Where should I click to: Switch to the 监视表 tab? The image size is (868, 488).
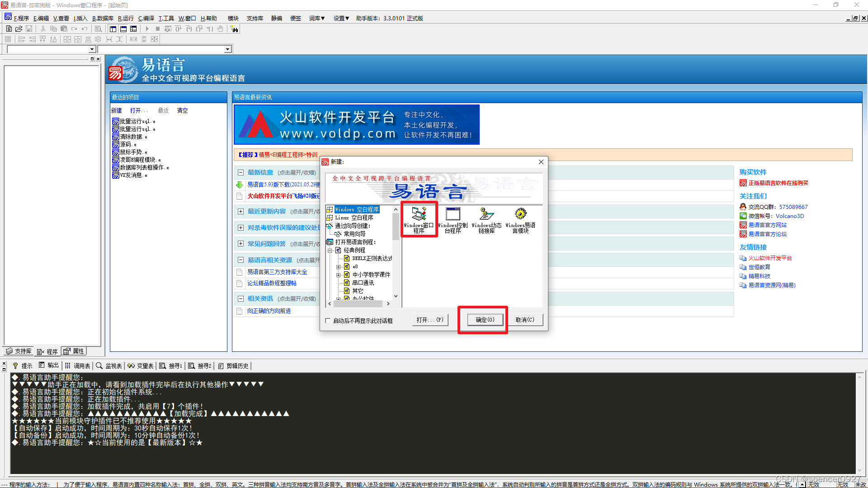(x=109, y=365)
